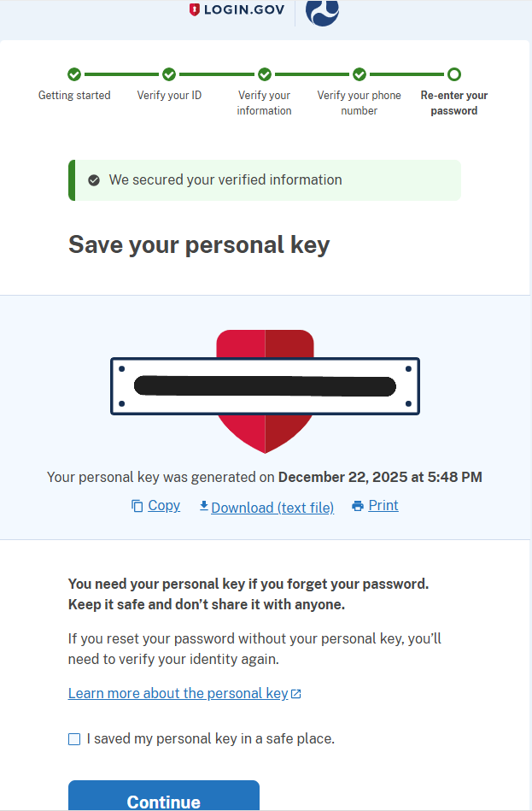The image size is (532, 811).
Task: Select the Copy icon for the personal key
Action: point(137,505)
